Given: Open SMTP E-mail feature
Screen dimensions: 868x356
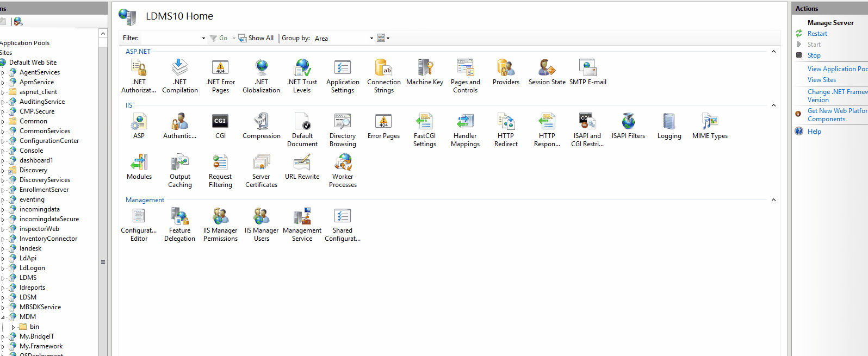Looking at the screenshot, I should click(x=588, y=72).
